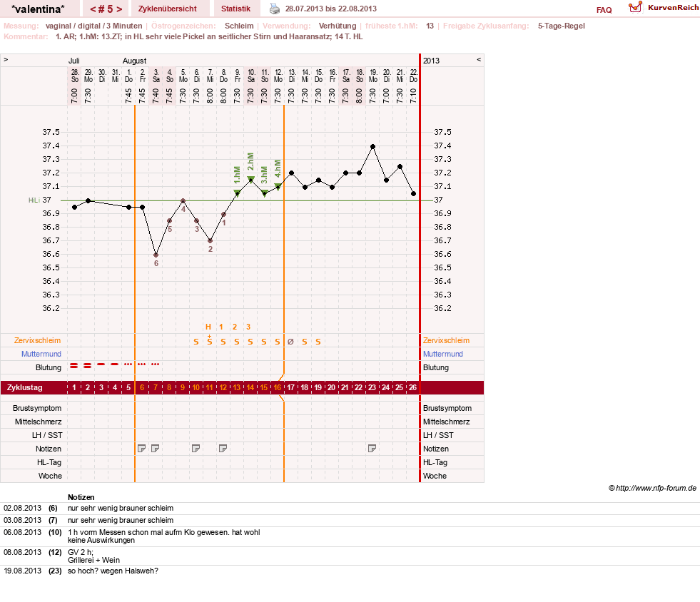Open the Zyklenübersicht tab
This screenshot has width=700, height=602.
pos(168,9)
